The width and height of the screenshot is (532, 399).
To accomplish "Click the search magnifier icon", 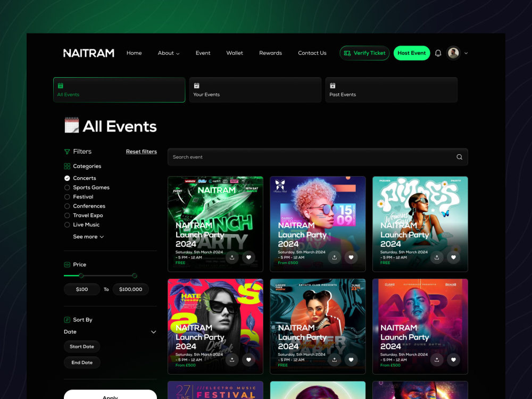I will click(460, 157).
